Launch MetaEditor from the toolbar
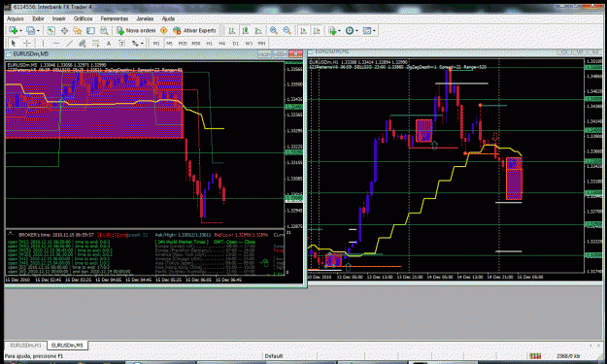This screenshot has width=607, height=364. pyautogui.click(x=164, y=30)
